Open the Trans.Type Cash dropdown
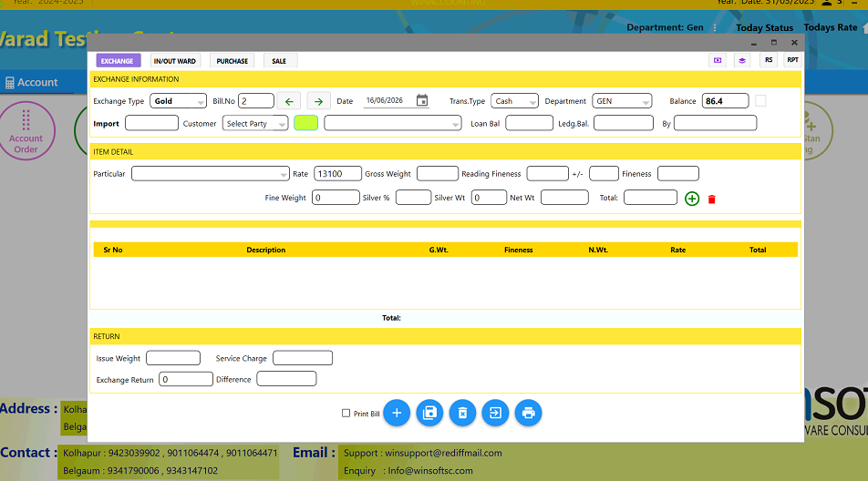The width and height of the screenshot is (868, 481). [x=514, y=101]
